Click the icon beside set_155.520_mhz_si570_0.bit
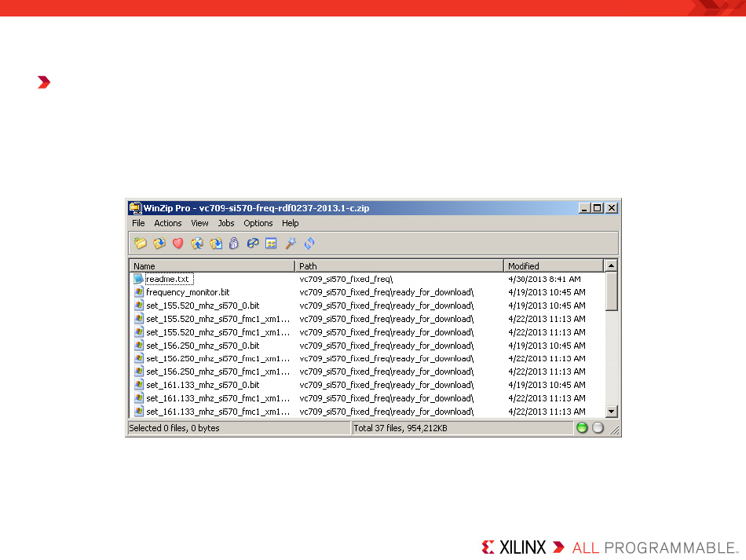The height and width of the screenshot is (560, 746). (x=138, y=306)
